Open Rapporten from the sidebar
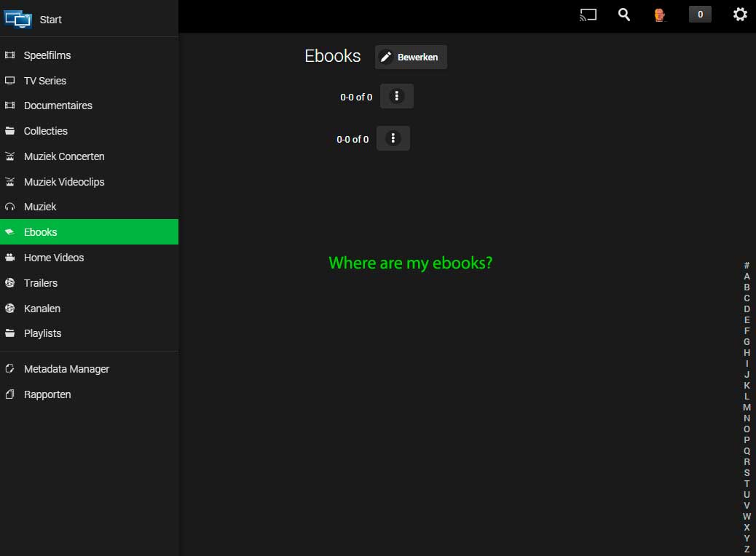This screenshot has width=756, height=556. tap(47, 394)
